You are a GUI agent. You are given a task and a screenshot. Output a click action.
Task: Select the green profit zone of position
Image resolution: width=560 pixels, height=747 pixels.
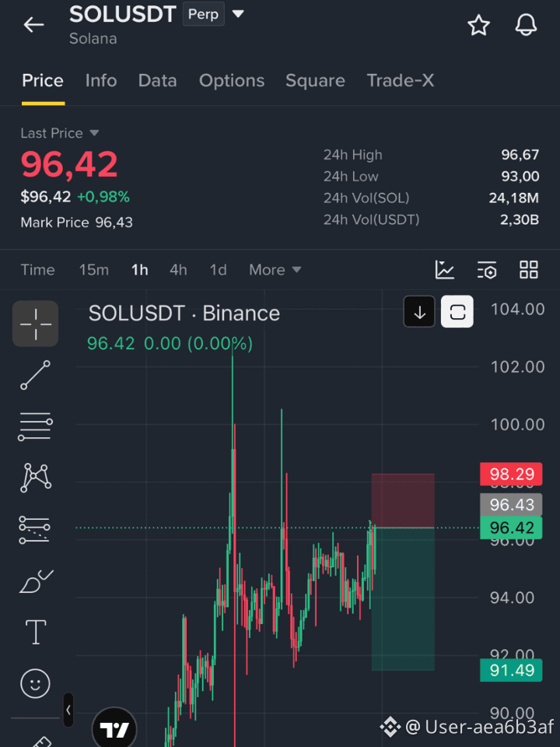(403, 599)
